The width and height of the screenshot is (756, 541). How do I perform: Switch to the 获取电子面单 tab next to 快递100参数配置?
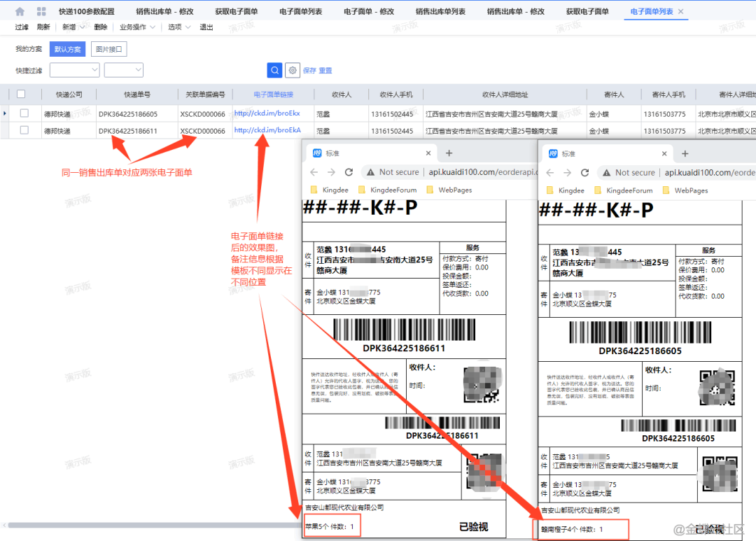236,12
